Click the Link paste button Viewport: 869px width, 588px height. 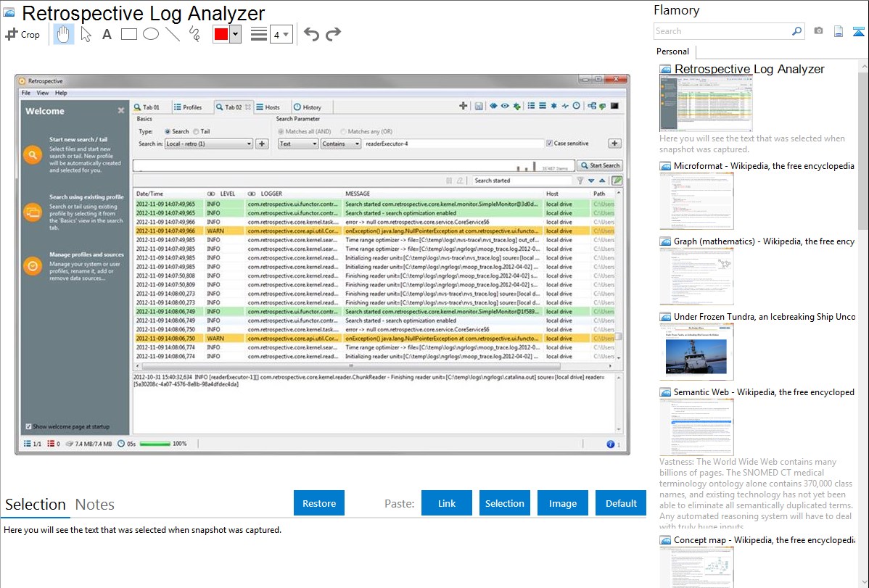point(447,503)
